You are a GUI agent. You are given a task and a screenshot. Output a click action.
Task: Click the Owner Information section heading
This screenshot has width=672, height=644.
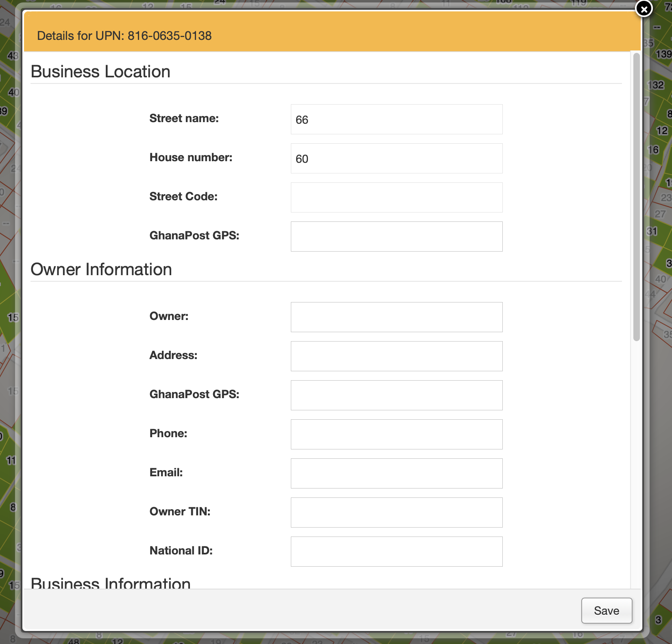click(101, 269)
